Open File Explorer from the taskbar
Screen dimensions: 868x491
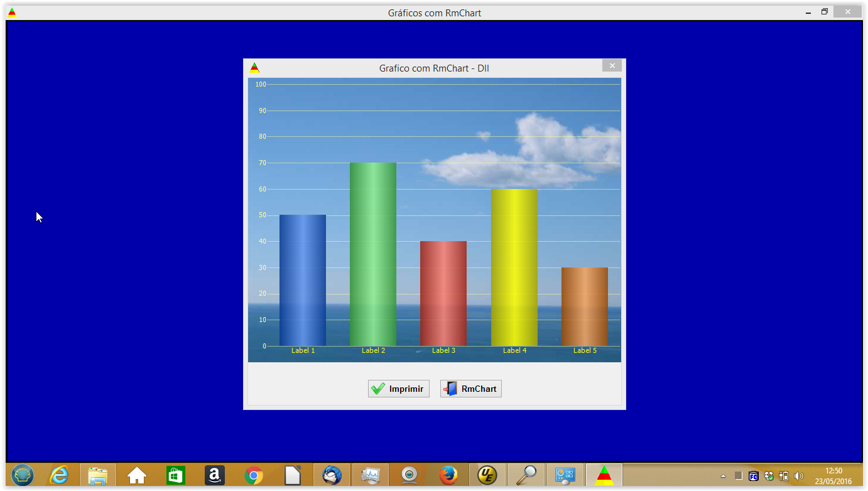tap(98, 475)
